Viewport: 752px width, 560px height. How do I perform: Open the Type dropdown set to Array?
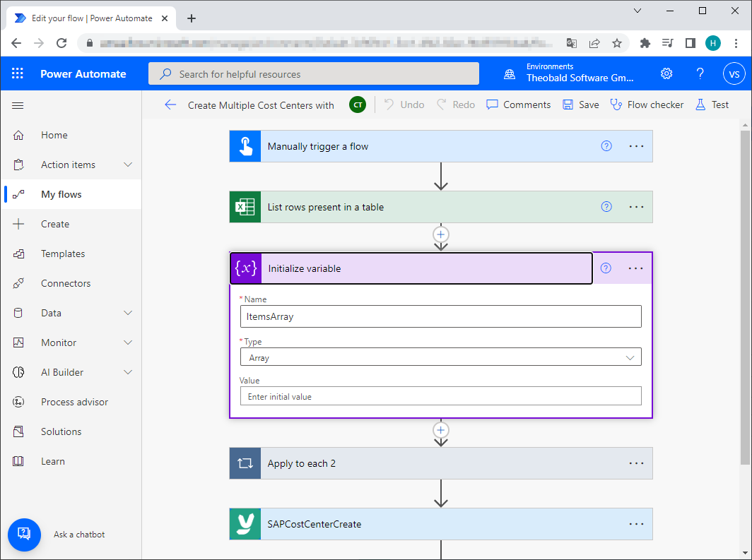point(441,357)
